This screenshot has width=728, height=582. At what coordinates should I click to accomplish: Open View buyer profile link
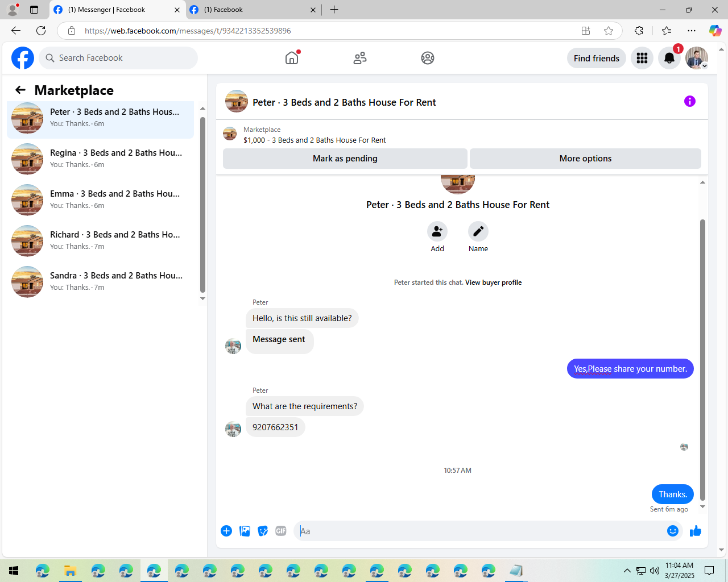(493, 282)
